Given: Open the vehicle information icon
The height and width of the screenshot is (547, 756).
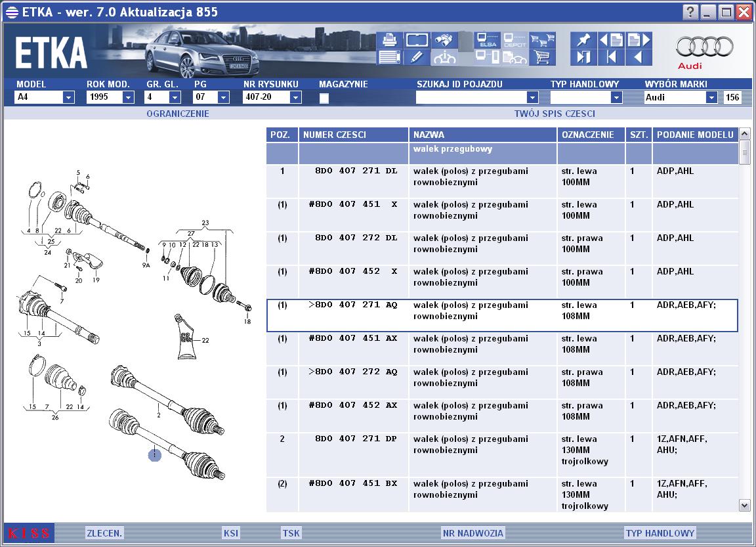Looking at the screenshot, I should (444, 57).
